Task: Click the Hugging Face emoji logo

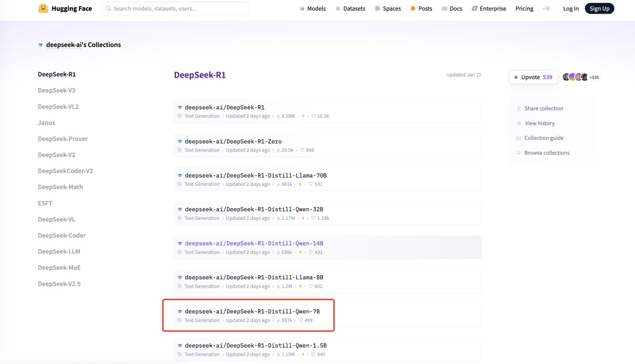Action: (43, 8)
